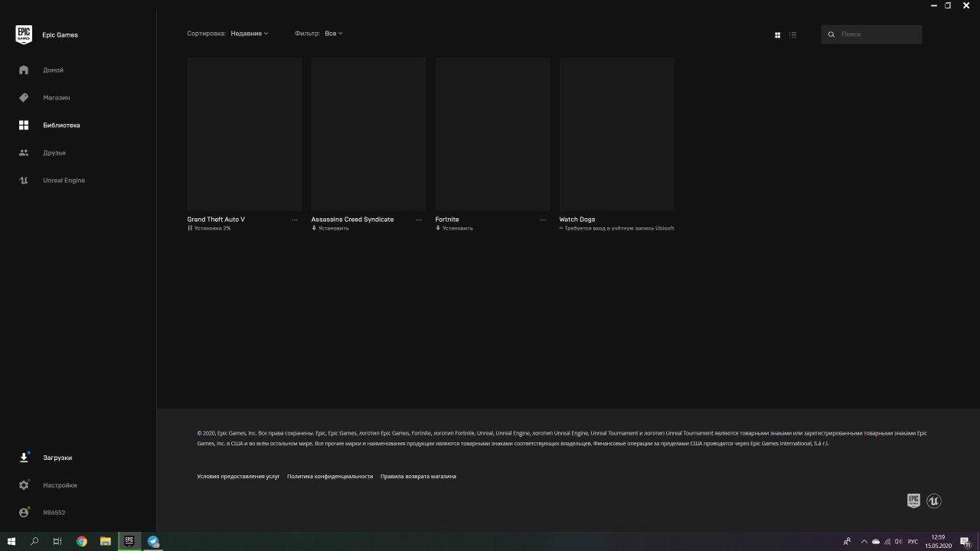Click the RS6552 profile avatar icon
This screenshot has height=551, width=980.
click(24, 513)
